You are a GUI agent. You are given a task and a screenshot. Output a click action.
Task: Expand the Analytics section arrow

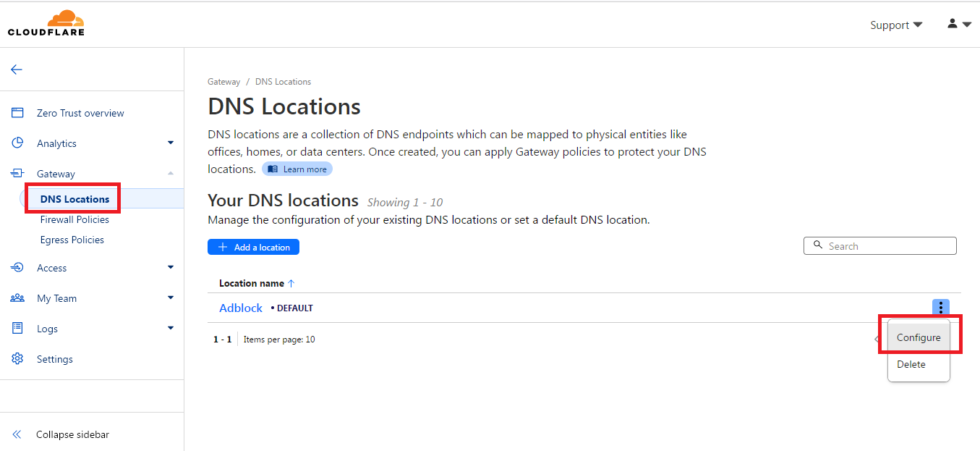(x=171, y=143)
